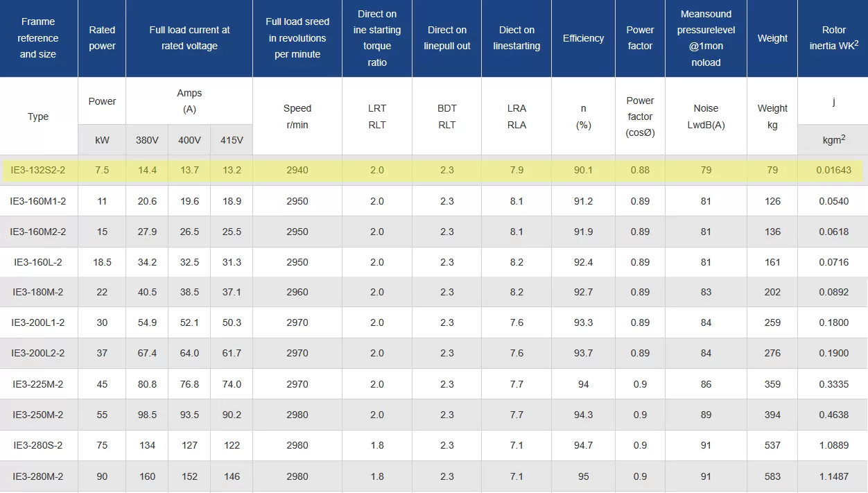The height and width of the screenshot is (493, 868).
Task: Select the 18.5 kW power cell
Action: click(102, 262)
